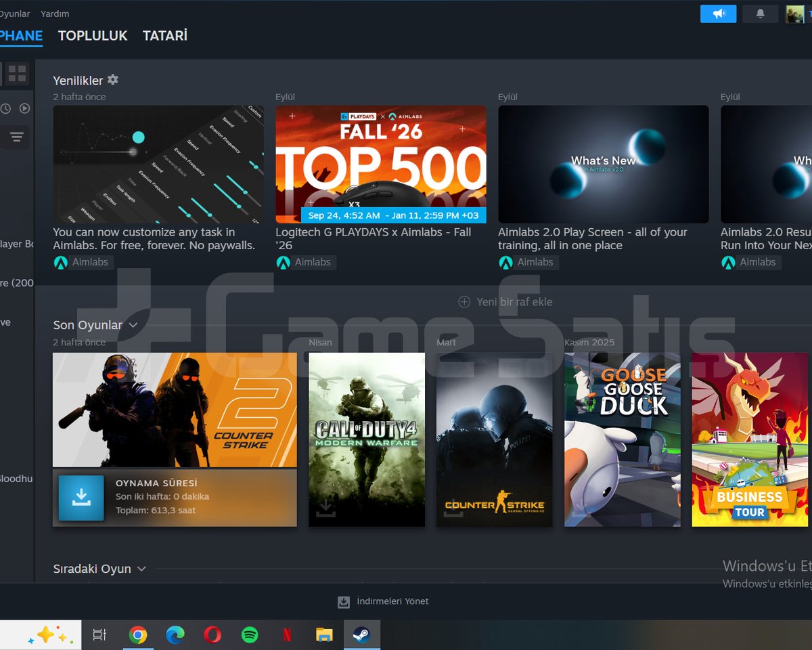Open the Oyunlar menu
This screenshot has width=812, height=650.
click(14, 14)
